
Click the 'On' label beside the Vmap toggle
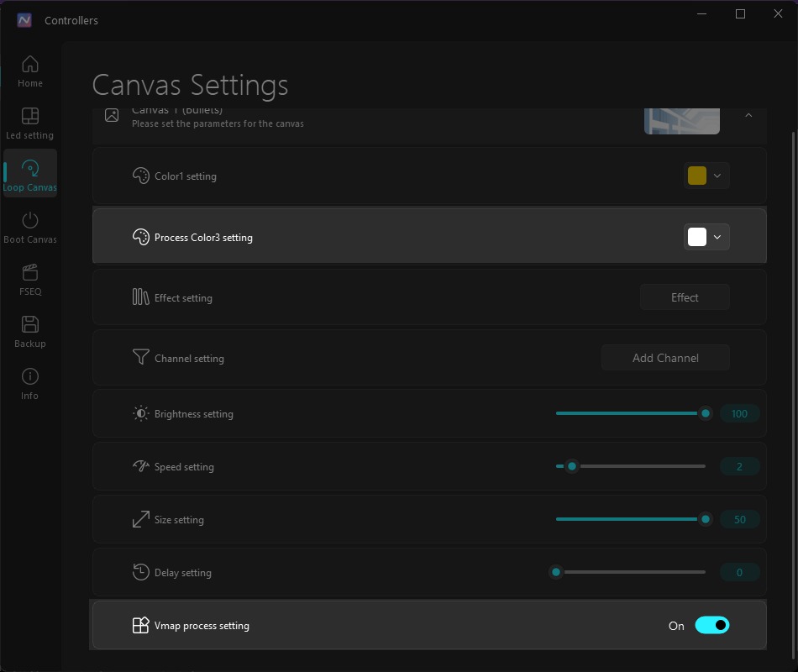tap(676, 626)
